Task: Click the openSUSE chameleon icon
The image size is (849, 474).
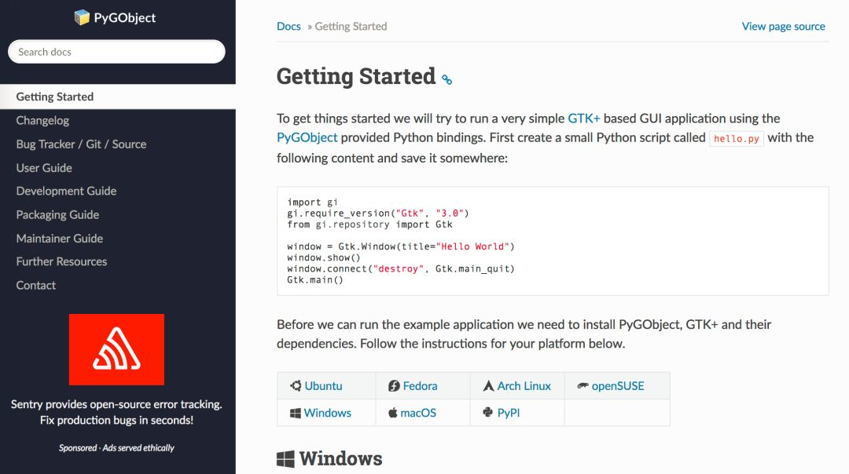Action: click(x=583, y=386)
